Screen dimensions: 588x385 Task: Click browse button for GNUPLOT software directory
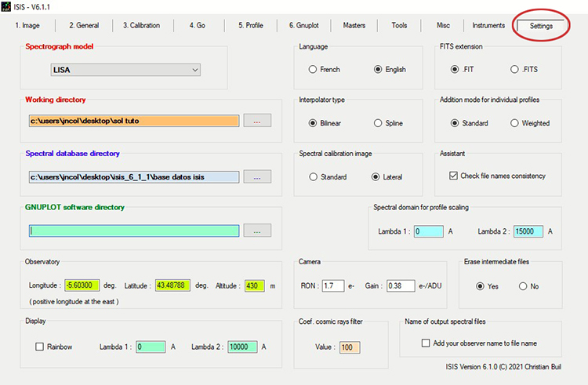pyautogui.click(x=257, y=231)
